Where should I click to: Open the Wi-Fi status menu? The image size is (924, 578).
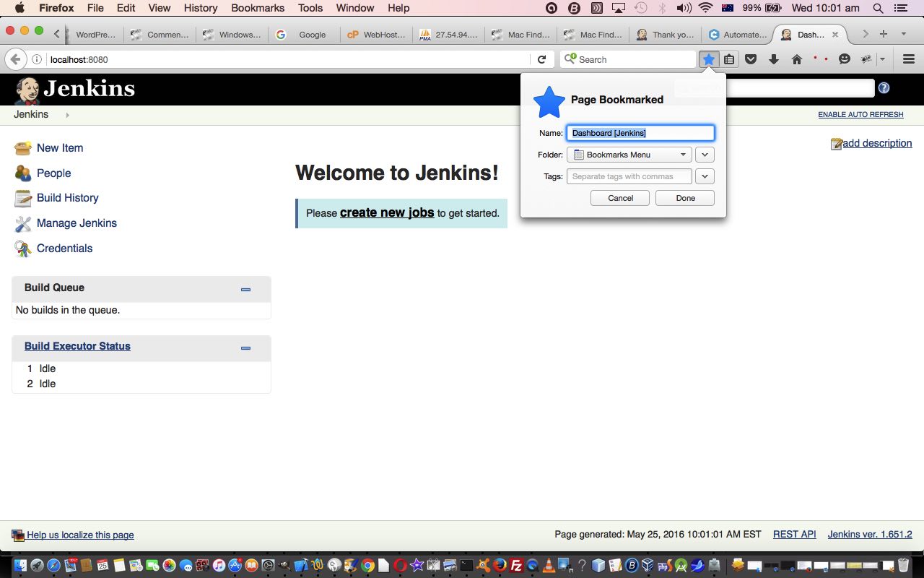[x=705, y=8]
